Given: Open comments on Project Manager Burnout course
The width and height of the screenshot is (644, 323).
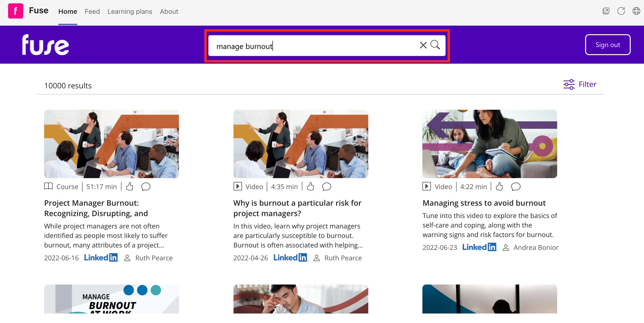Looking at the screenshot, I should (146, 186).
